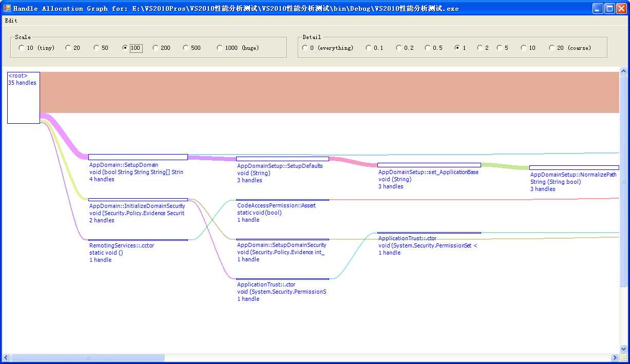The height and width of the screenshot is (364, 630).
Task: Click vertical scrollbar up arrow
Action: 624,71
